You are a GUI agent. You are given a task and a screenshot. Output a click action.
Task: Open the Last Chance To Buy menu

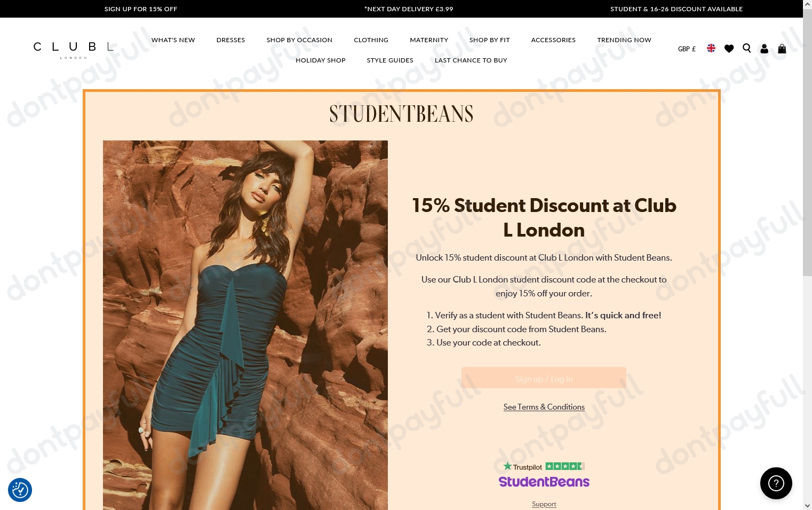tap(471, 60)
